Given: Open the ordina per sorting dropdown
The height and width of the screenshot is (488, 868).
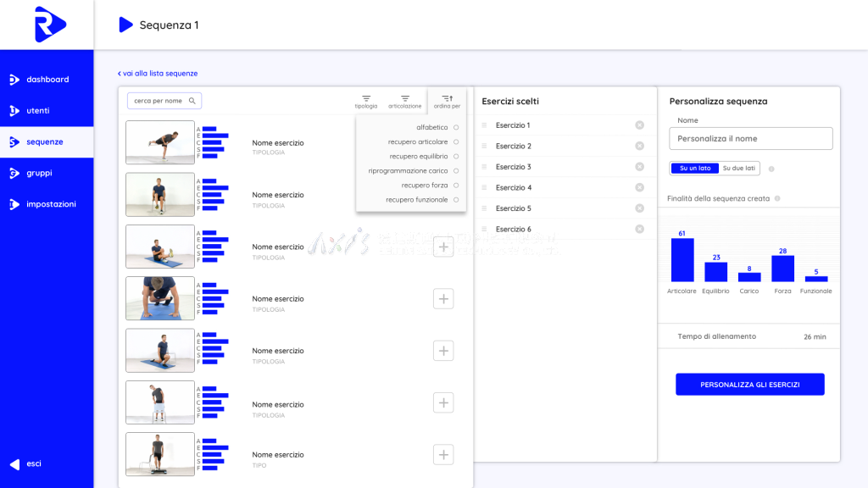Looking at the screenshot, I should coord(447,100).
